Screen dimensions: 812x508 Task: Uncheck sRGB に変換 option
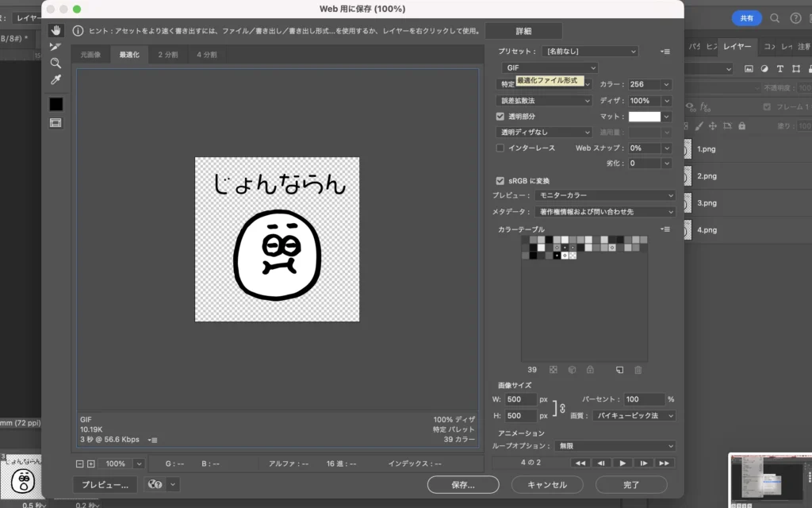point(500,180)
